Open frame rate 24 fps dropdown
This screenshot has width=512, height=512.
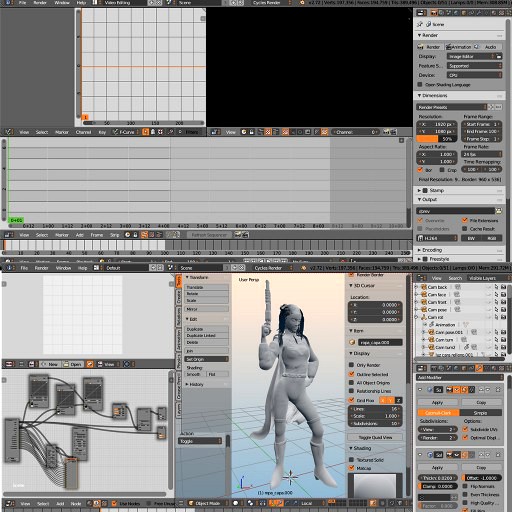(x=481, y=154)
